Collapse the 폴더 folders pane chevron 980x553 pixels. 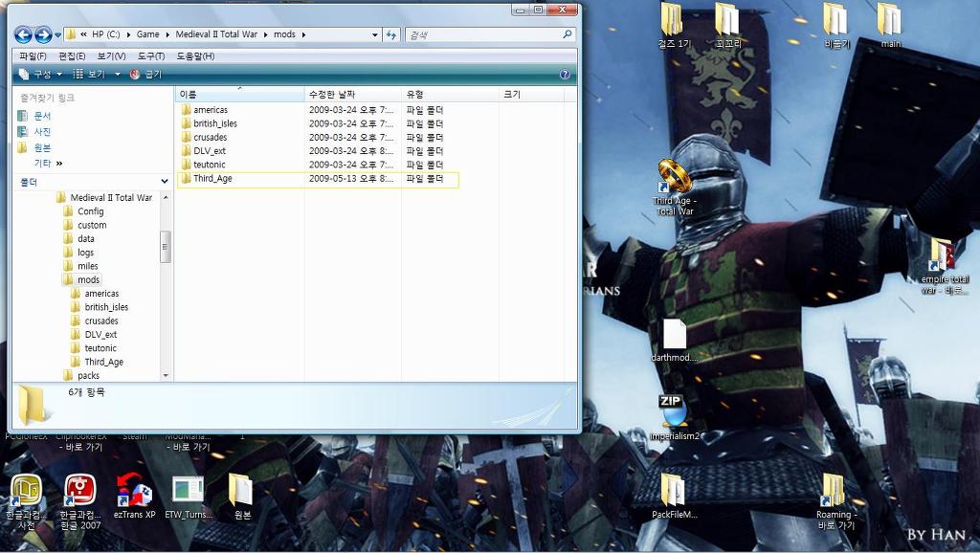pos(165,182)
